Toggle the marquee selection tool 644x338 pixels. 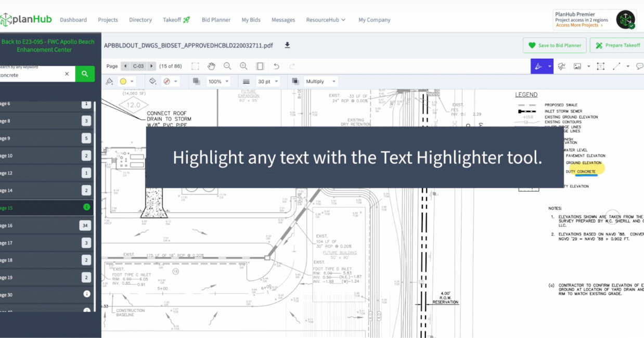pyautogui.click(x=194, y=66)
